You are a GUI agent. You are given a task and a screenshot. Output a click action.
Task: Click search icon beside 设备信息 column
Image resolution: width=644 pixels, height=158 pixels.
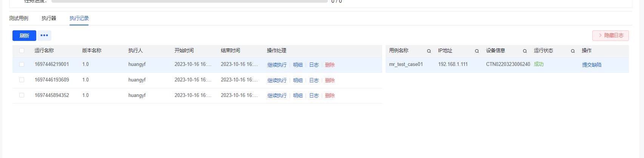525,51
